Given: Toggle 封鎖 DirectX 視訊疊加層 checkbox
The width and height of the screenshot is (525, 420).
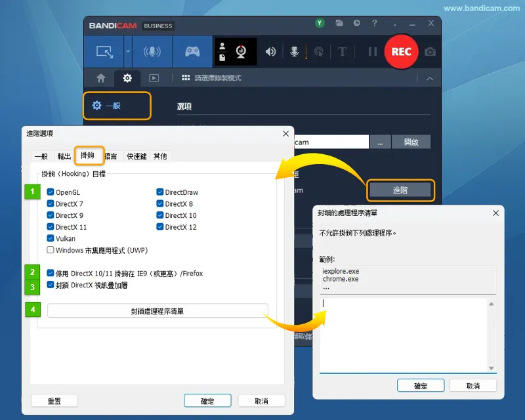Looking at the screenshot, I should 51,285.
